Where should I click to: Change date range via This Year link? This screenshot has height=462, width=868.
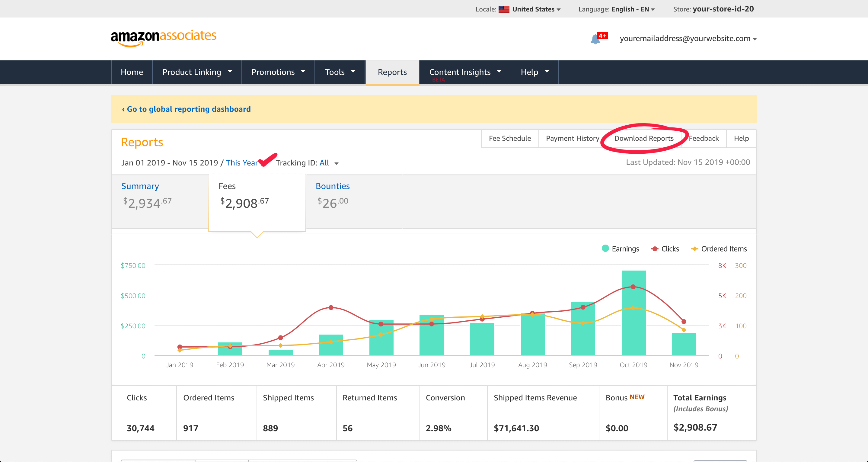[x=242, y=163]
